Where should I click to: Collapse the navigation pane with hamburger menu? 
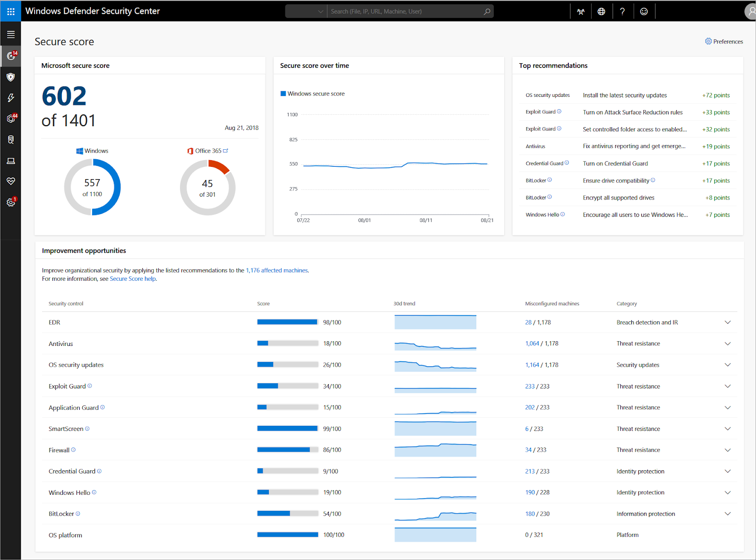(10, 34)
